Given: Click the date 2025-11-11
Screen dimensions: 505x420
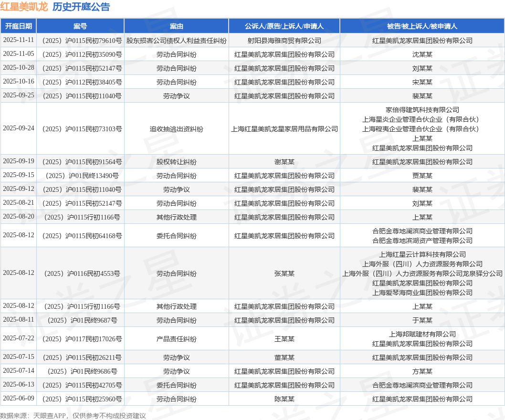Looking at the screenshot, I should pos(18,40).
